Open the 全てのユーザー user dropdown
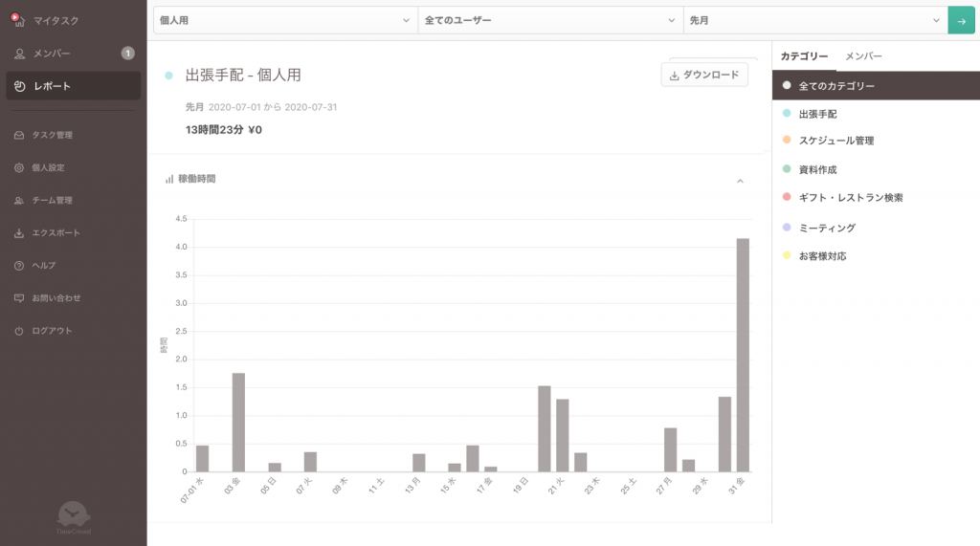The height and width of the screenshot is (546, 980). pyautogui.click(x=550, y=20)
